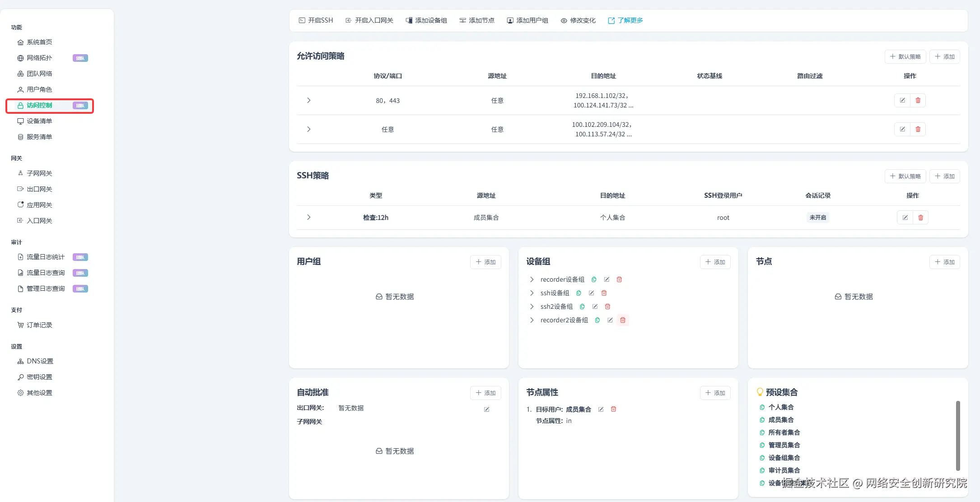Expand the ssh2设备组 tree item
Screen dimensions: 980x502
(x=532, y=307)
